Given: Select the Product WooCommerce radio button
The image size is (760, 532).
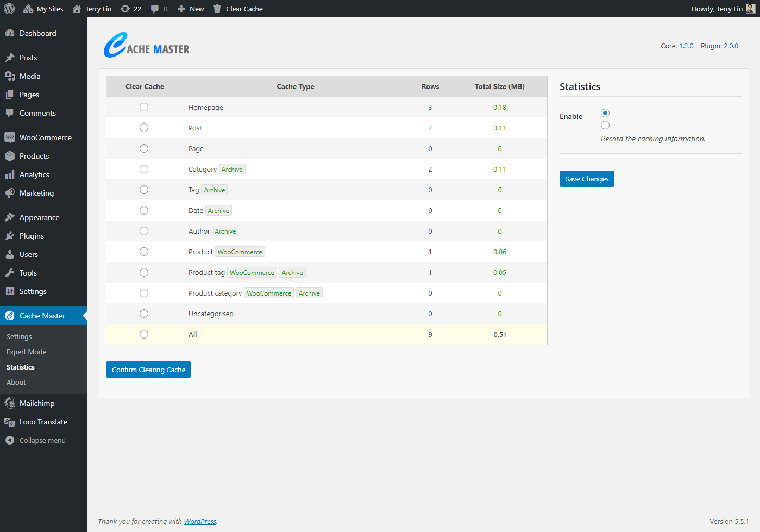Looking at the screenshot, I should (144, 252).
